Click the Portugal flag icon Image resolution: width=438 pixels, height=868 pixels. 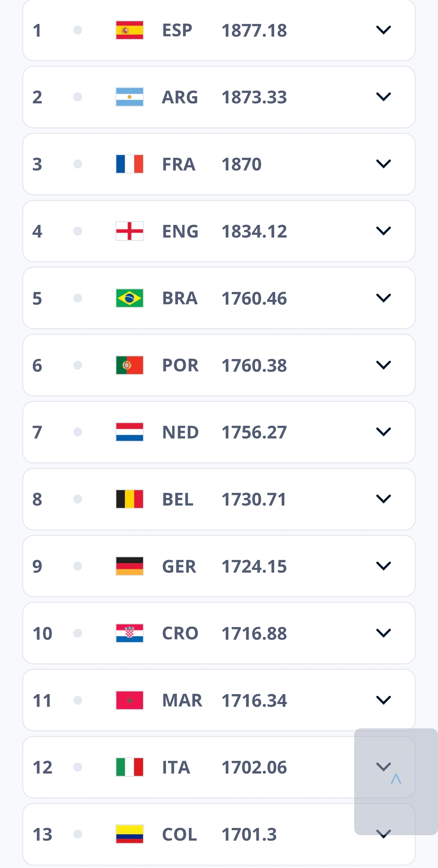coord(129,365)
